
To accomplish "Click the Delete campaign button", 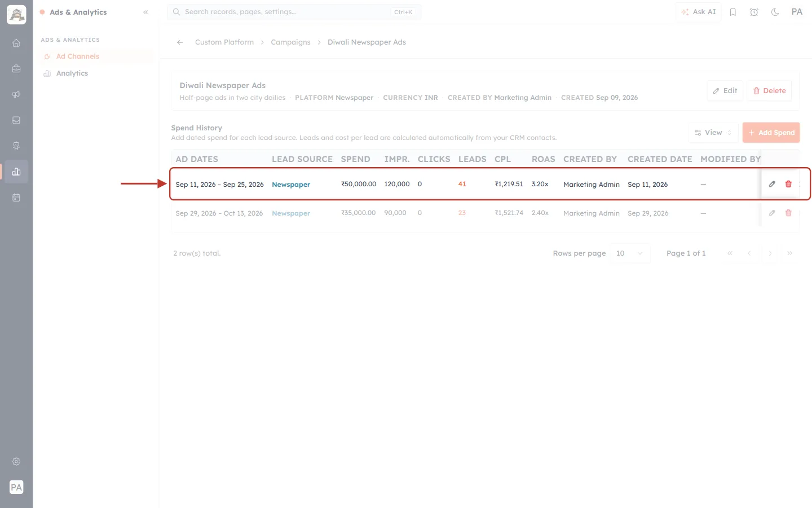I will point(769,91).
